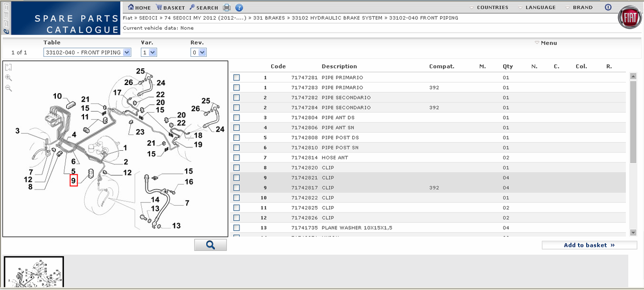This screenshot has height=290, width=644.
Task: Check box for code 71747281 PIPE PRIMARIO
Action: coord(236,77)
